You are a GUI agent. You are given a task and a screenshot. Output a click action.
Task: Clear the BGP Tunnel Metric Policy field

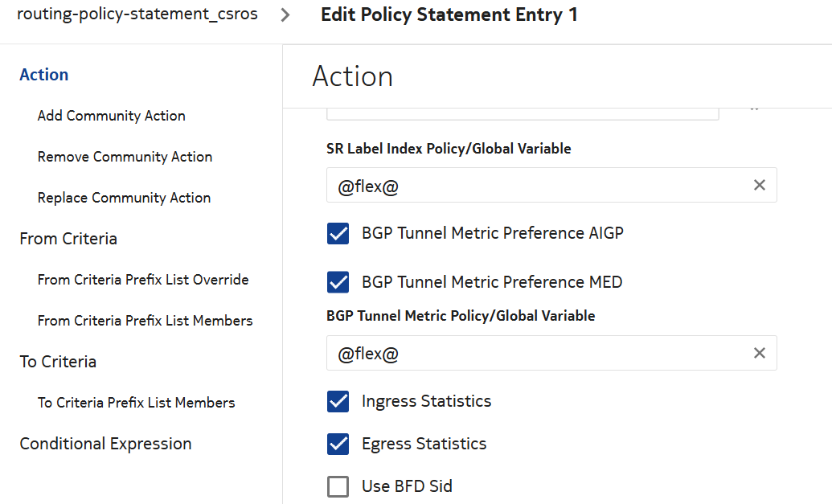pyautogui.click(x=759, y=354)
